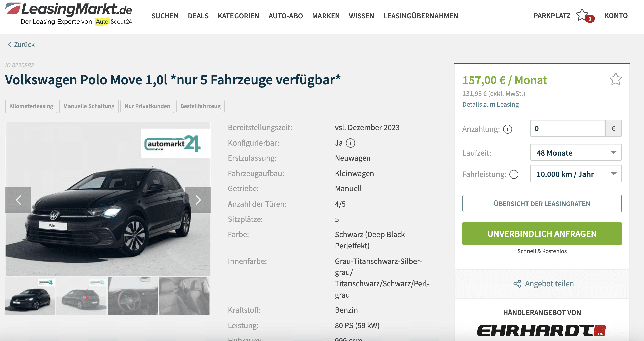Open the KONTO menu

point(616,16)
